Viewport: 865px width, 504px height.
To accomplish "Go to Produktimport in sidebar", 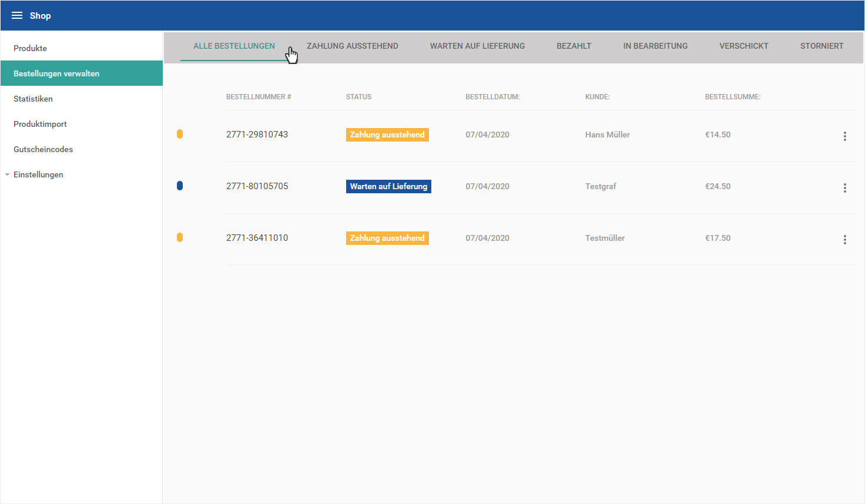I will pos(81,124).
